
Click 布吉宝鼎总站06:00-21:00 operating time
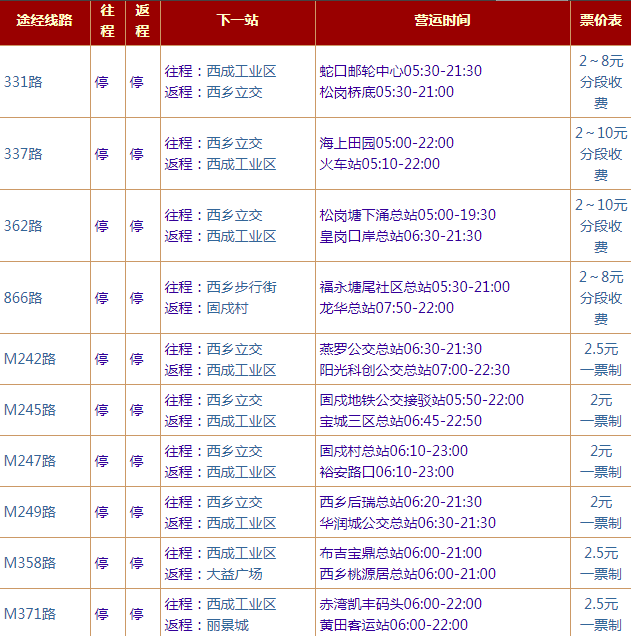click(401, 553)
